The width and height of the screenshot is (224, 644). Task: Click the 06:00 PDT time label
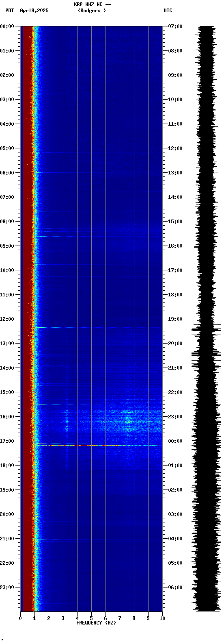point(7,173)
